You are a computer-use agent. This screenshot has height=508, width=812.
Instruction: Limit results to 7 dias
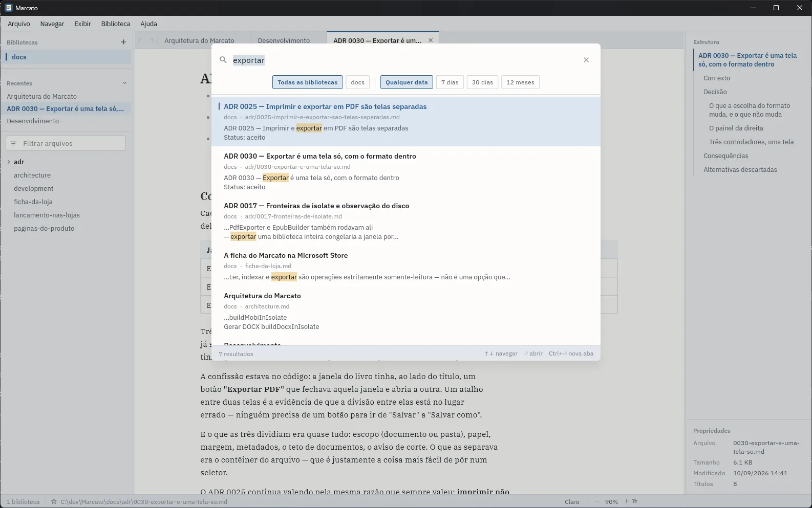450,82
